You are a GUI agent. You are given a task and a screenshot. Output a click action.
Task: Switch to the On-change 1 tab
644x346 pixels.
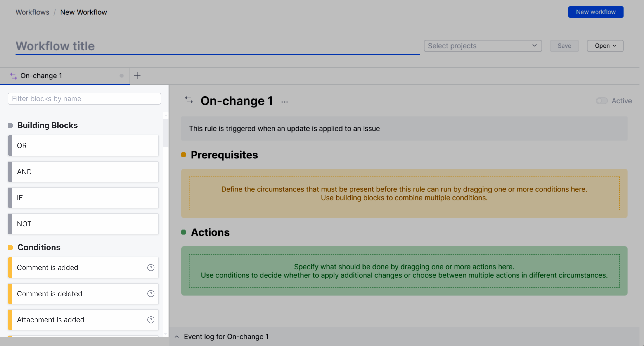click(41, 76)
